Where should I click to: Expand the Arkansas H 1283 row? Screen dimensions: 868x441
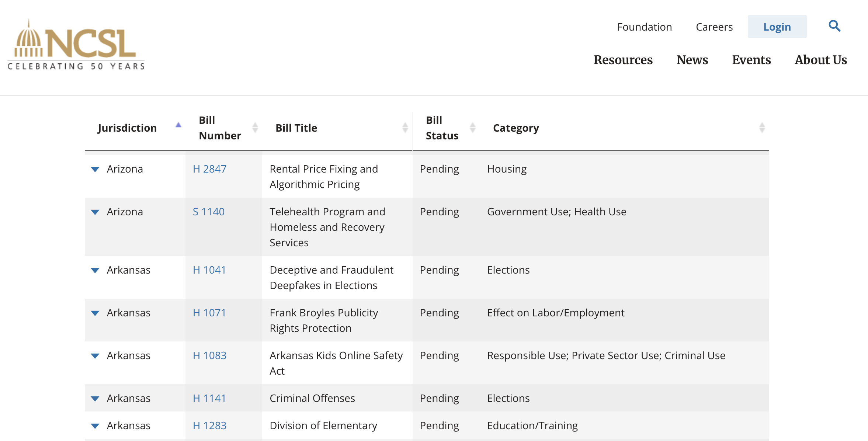coord(95,426)
